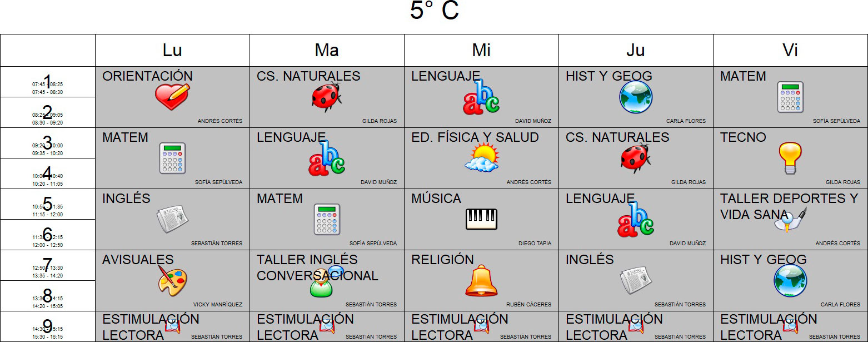Screen dimensions: 868x342
Task: Click the period 1 time slot row
Action: (x=48, y=82)
